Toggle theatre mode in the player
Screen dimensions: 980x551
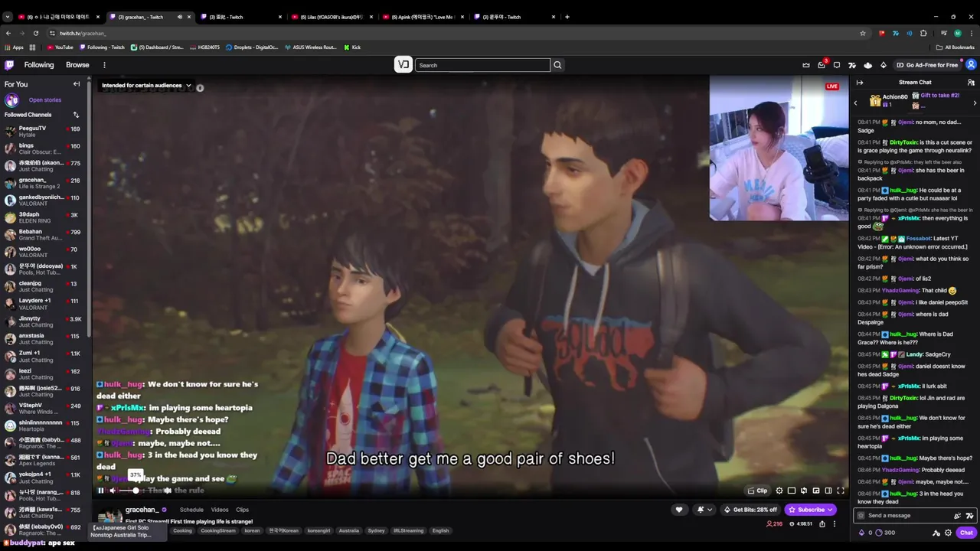click(828, 491)
